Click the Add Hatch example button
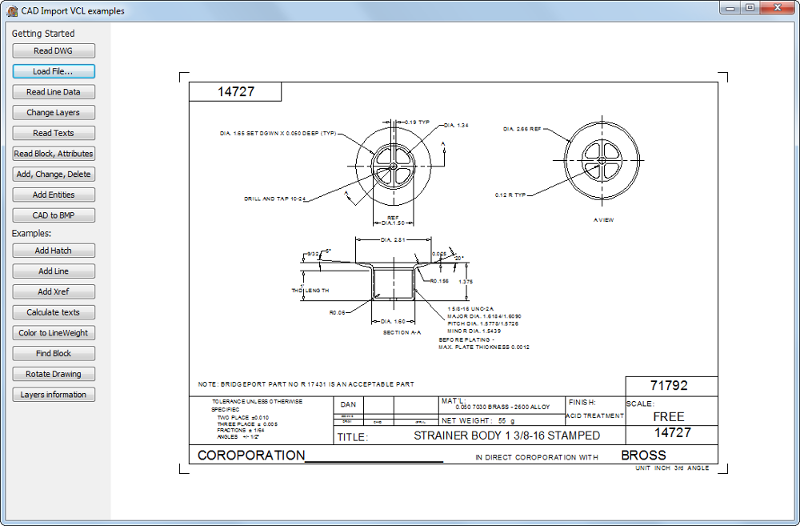Screen dimensions: 800x526 click(54, 251)
